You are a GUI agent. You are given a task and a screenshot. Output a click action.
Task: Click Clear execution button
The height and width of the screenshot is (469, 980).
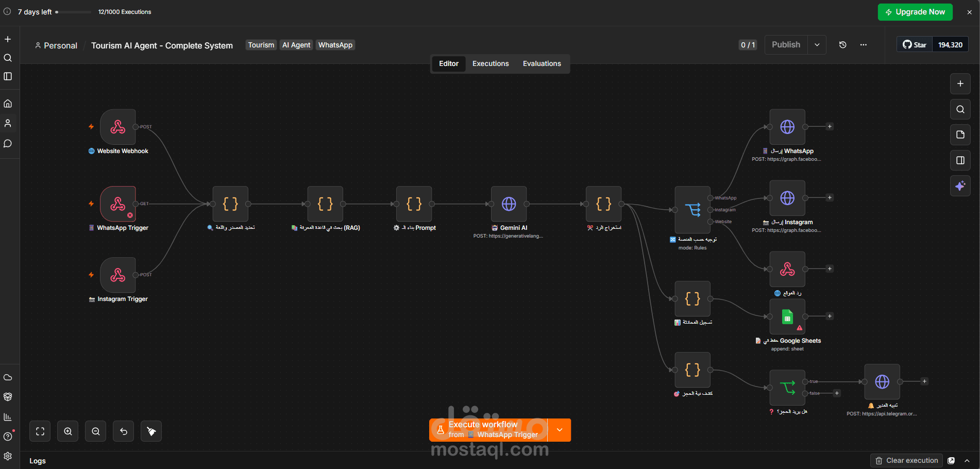(907, 461)
